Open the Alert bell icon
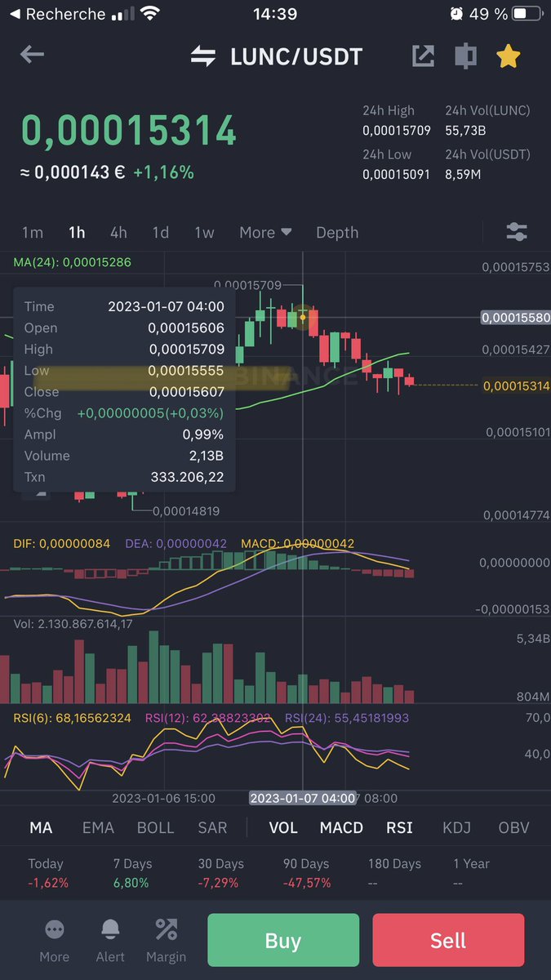 [110, 939]
